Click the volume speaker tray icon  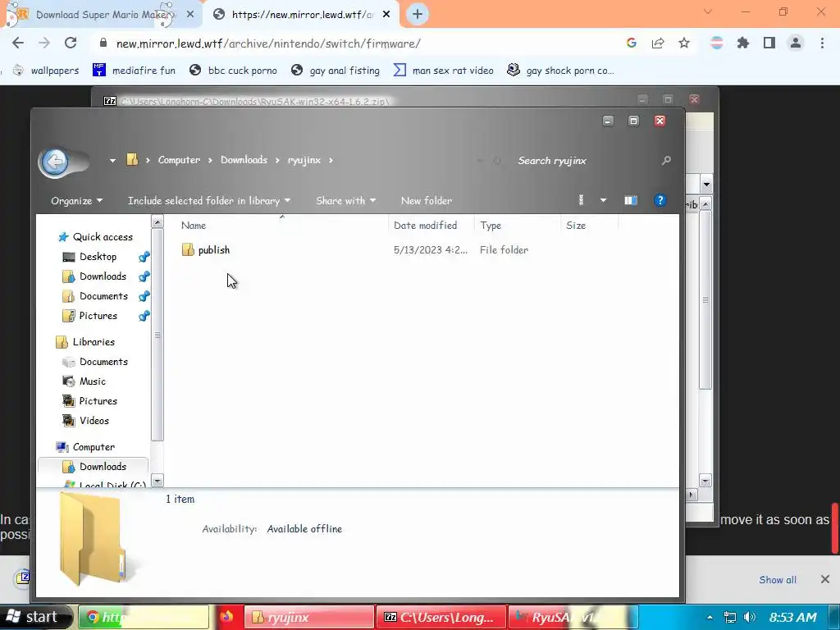coord(750,617)
